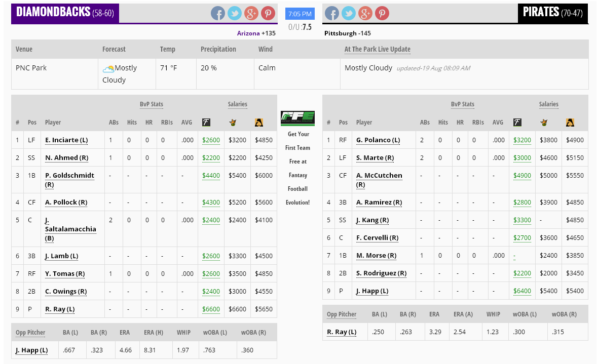Image resolution: width=597 pixels, height=364 pixels.
Task: Expand the Pirates Salaries header
Action: (x=548, y=104)
